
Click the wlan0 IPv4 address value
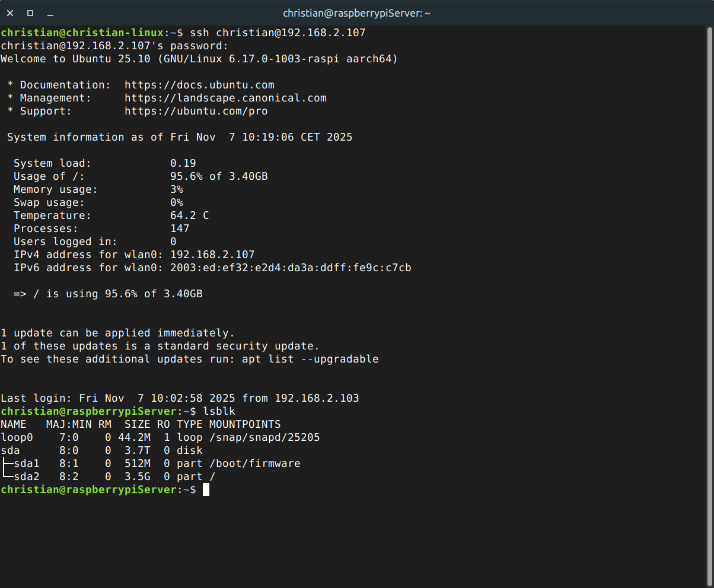(212, 255)
